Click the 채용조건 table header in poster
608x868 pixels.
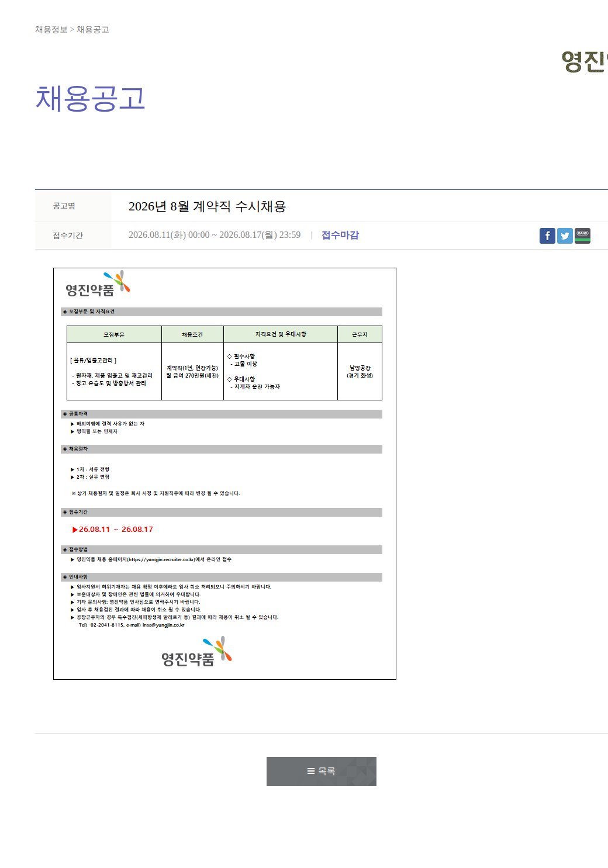[192, 334]
